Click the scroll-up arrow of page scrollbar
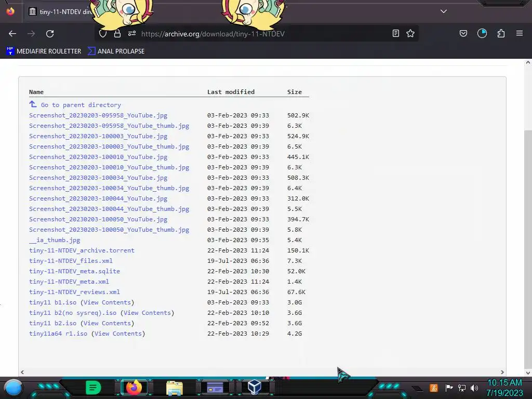532x399 pixels. (528, 62)
